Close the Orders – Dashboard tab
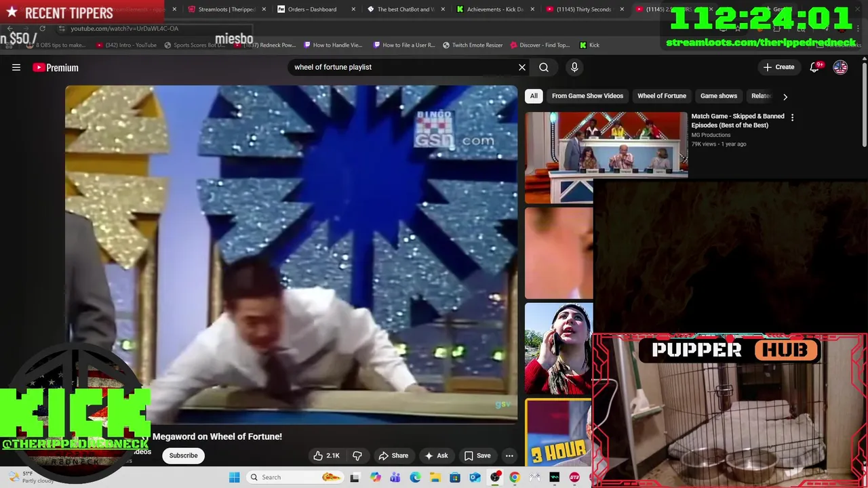Image resolution: width=868 pixels, height=488 pixels. [353, 9]
